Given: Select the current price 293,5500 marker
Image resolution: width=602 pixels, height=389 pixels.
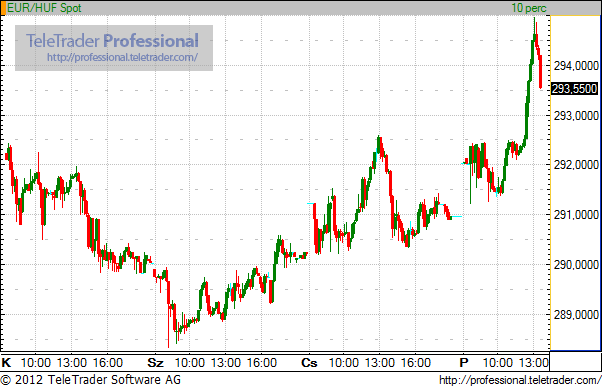Looking at the screenshot, I should pos(574,89).
